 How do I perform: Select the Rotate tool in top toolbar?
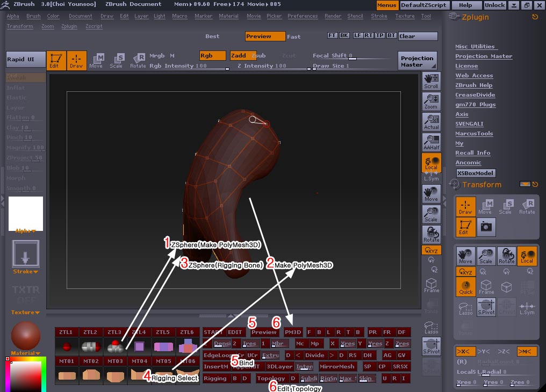pyautogui.click(x=138, y=60)
